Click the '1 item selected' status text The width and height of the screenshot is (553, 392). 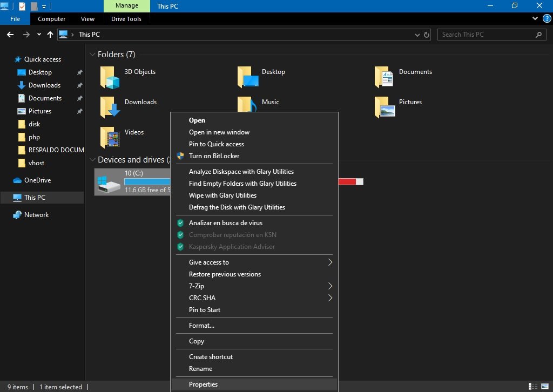pyautogui.click(x=60, y=387)
